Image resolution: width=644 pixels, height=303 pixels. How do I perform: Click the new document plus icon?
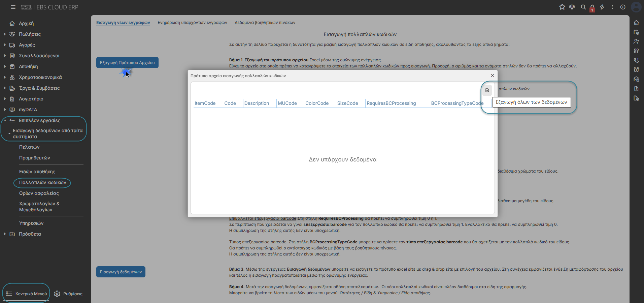pyautogui.click(x=636, y=98)
